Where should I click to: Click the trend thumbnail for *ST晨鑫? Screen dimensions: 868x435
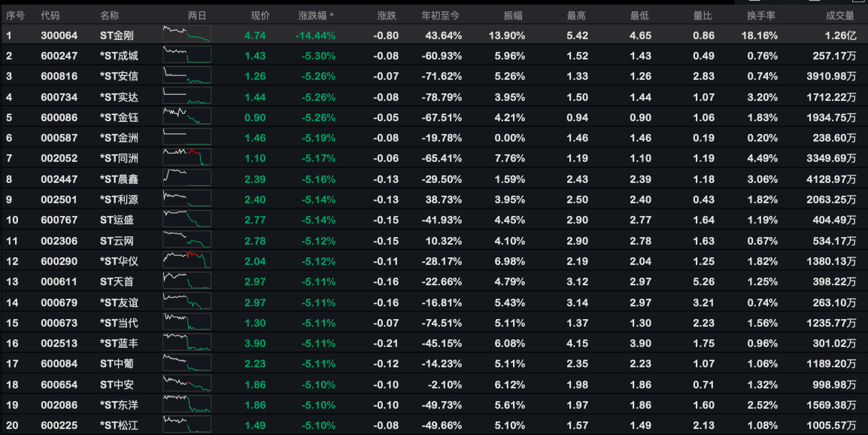click(x=187, y=178)
